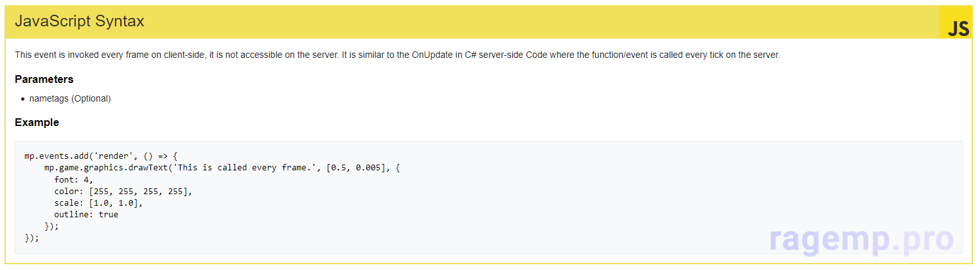Viewport: 980px width, 270px height.
Task: Click the color array code line
Action: 123,191
